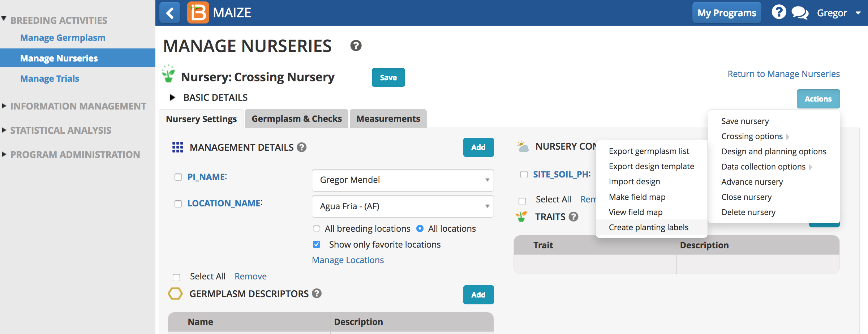Open help icon next to Management Details

point(301,147)
